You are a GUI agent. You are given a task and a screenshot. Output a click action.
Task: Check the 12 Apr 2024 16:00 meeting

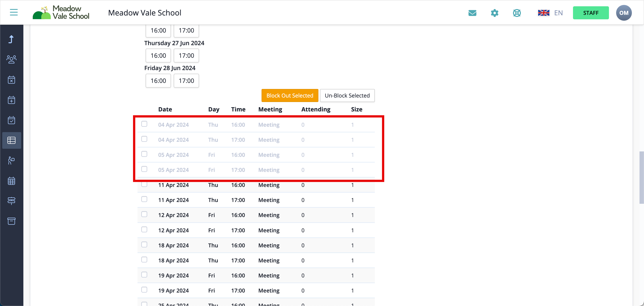144,214
